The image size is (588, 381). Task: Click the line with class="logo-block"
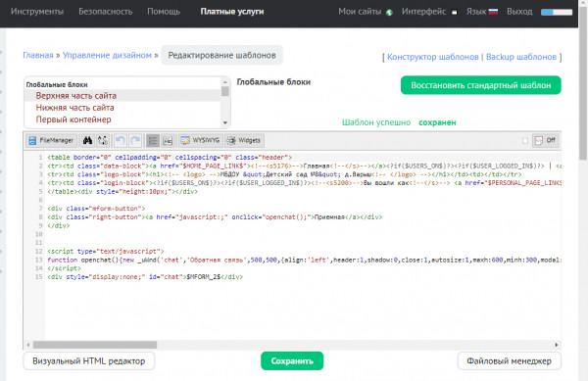pyautogui.click(x=284, y=174)
